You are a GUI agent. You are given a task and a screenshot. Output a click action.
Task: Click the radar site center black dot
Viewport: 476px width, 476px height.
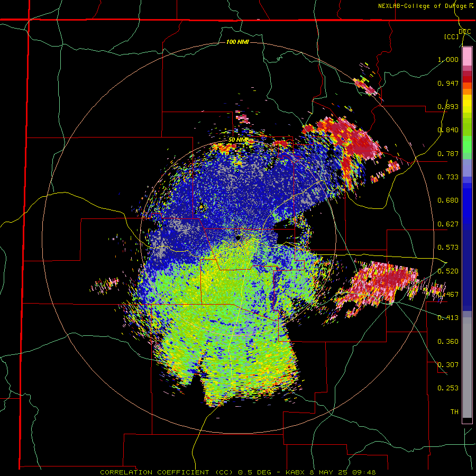pos(238,237)
